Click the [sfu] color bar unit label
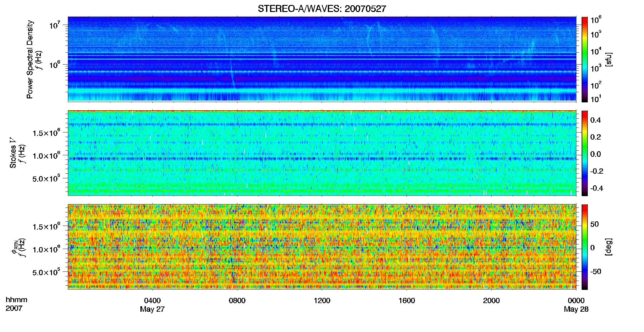The width and height of the screenshot is (644, 332). click(x=609, y=59)
